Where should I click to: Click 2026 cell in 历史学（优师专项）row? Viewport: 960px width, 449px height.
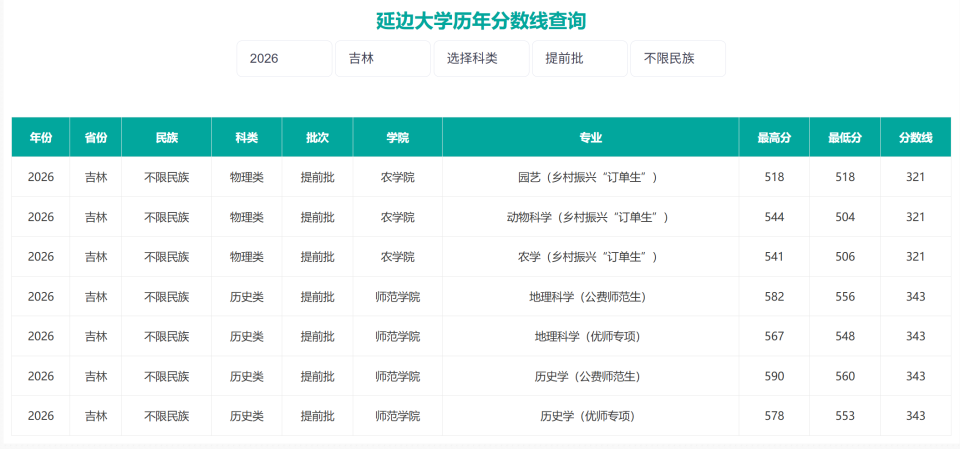40,416
